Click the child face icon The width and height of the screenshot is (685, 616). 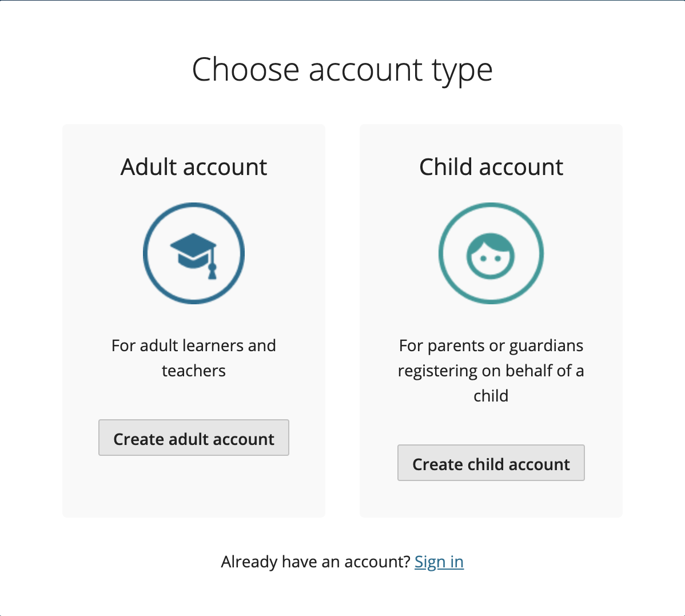(491, 256)
